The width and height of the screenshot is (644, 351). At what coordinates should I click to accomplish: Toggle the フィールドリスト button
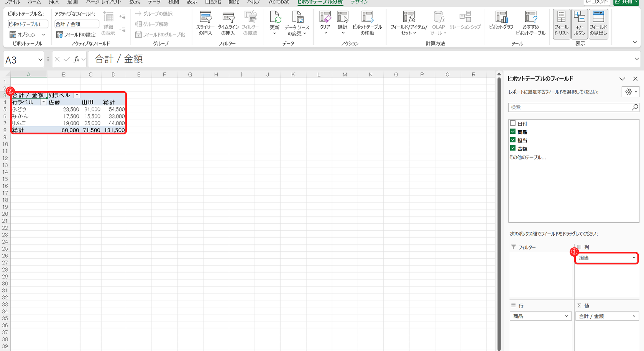pyautogui.click(x=562, y=24)
